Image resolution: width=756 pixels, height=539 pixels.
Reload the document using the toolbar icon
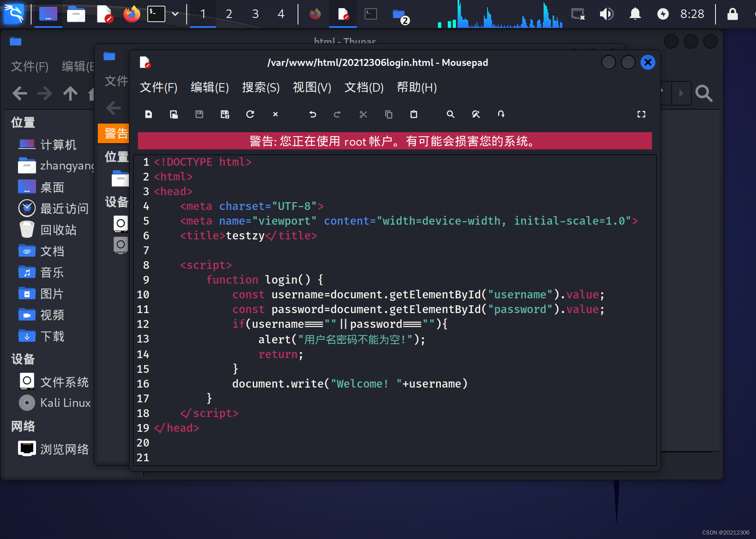pos(250,114)
